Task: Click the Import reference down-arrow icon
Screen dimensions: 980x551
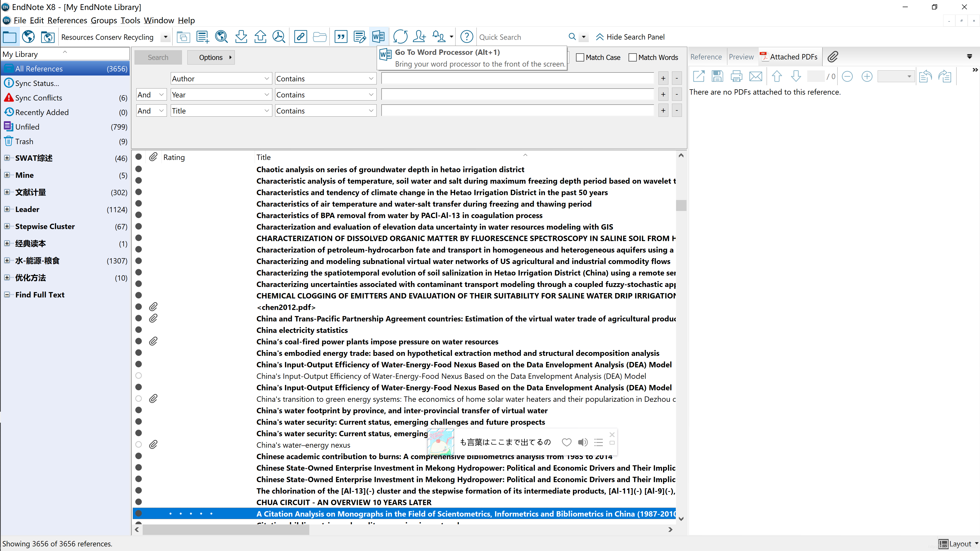Action: tap(241, 37)
